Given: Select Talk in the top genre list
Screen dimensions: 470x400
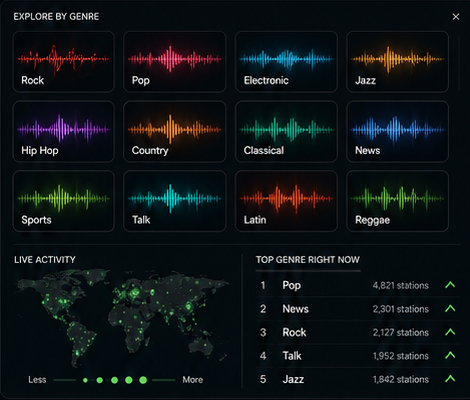Looking at the screenshot, I should click(x=292, y=356).
